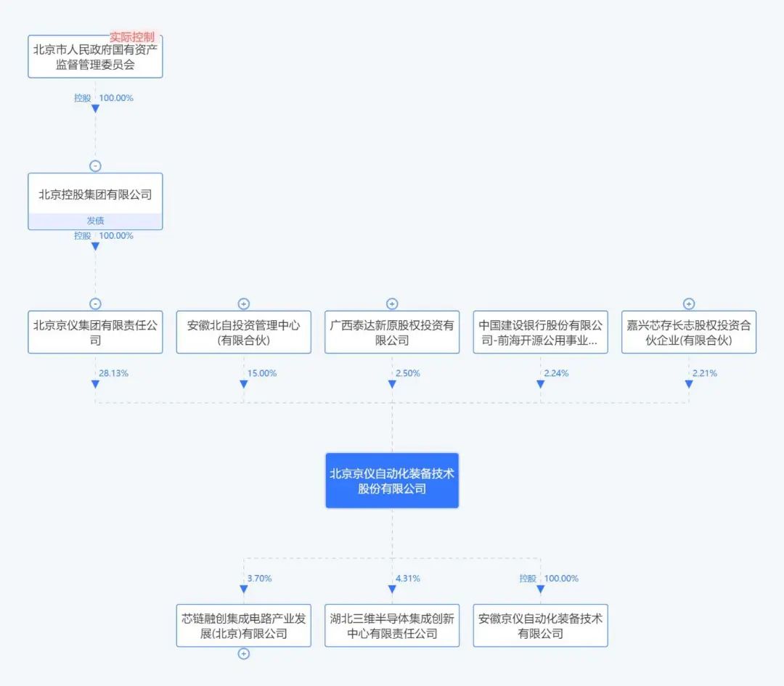The height and width of the screenshot is (686, 784).
Task: Open 芯链融创集成电路产业发展(北京)有限公司 card
Action: pos(243,626)
